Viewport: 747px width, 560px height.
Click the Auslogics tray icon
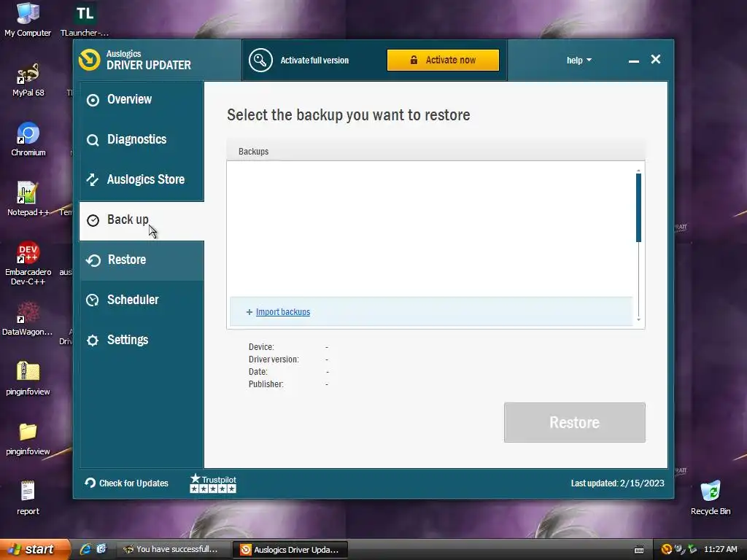(667, 549)
